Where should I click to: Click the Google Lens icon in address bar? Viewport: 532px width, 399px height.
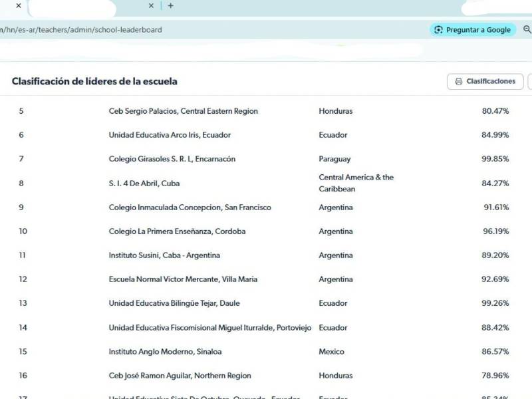438,30
